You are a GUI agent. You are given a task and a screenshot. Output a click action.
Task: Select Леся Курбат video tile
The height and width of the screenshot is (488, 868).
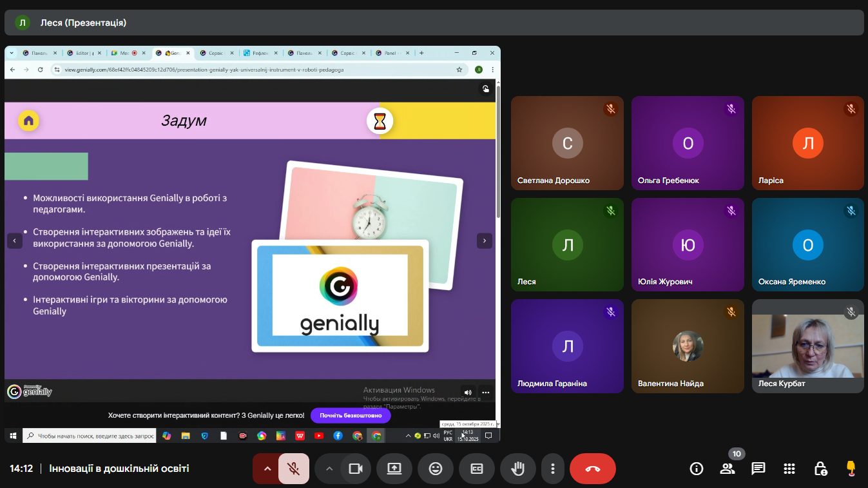coord(807,346)
